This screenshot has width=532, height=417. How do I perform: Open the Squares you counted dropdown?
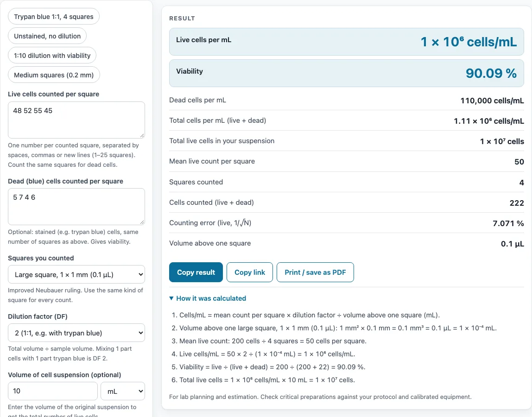coord(76,274)
